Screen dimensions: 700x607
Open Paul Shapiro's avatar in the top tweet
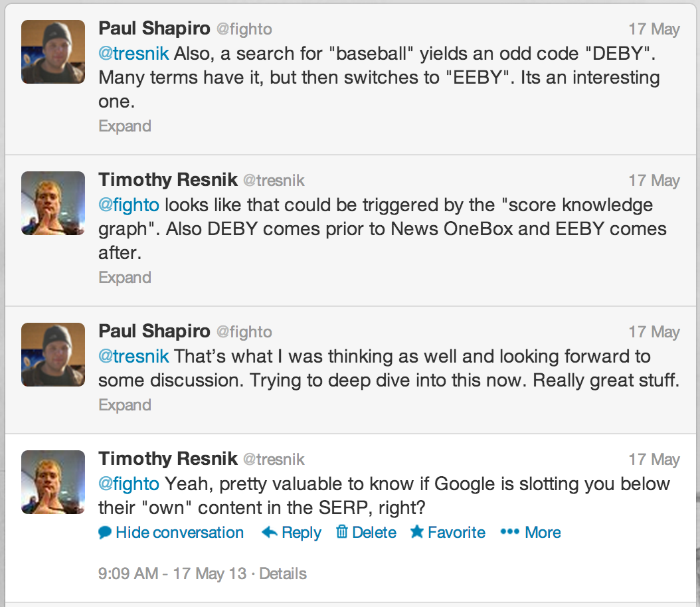53,52
